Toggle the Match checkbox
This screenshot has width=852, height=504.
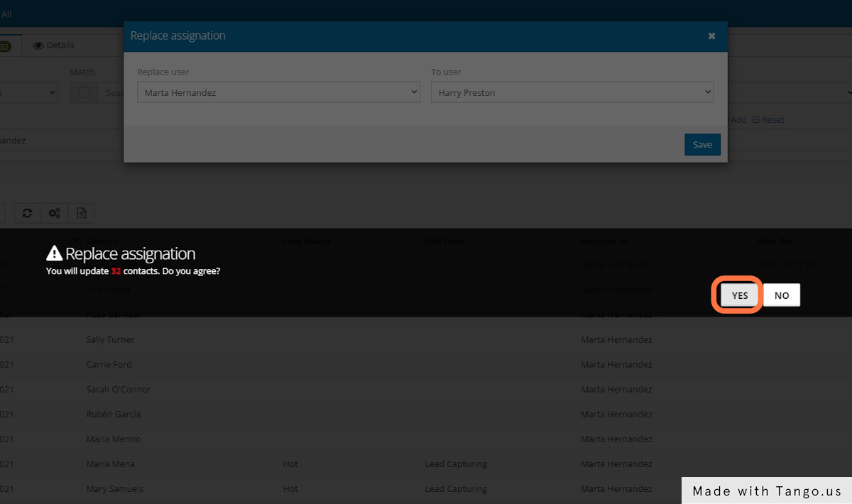pos(84,92)
